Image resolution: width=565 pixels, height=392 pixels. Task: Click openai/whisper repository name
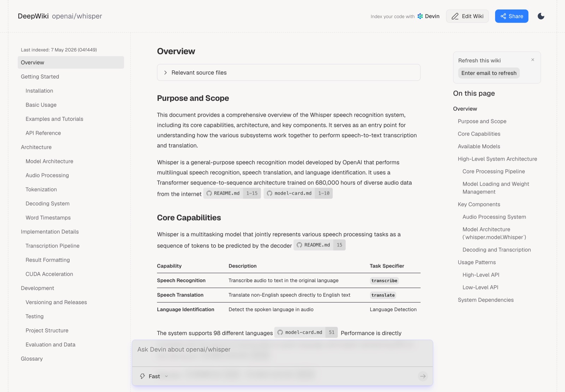[77, 16]
